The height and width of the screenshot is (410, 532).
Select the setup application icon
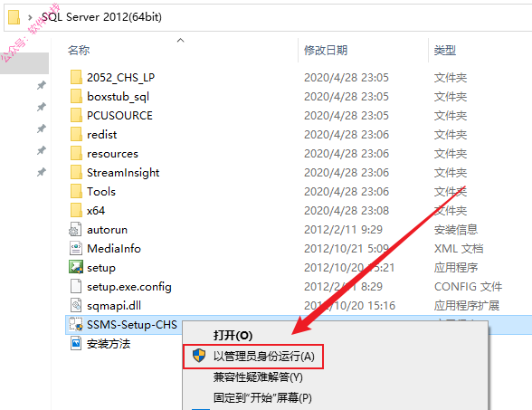point(76,267)
